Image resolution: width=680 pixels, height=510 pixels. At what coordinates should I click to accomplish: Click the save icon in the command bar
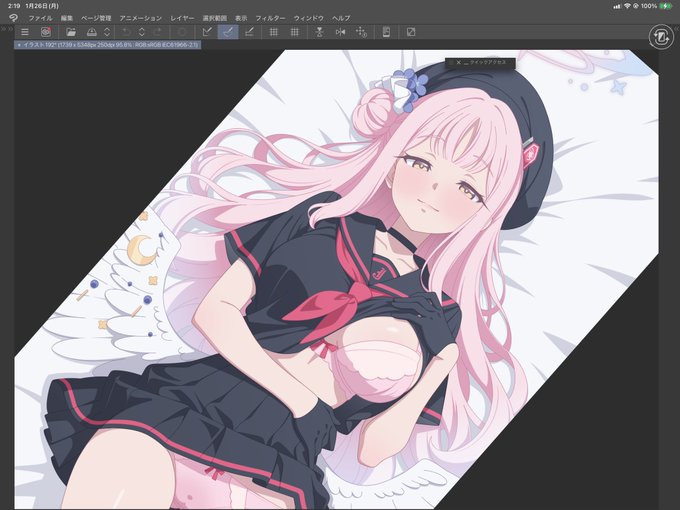pyautogui.click(x=92, y=32)
